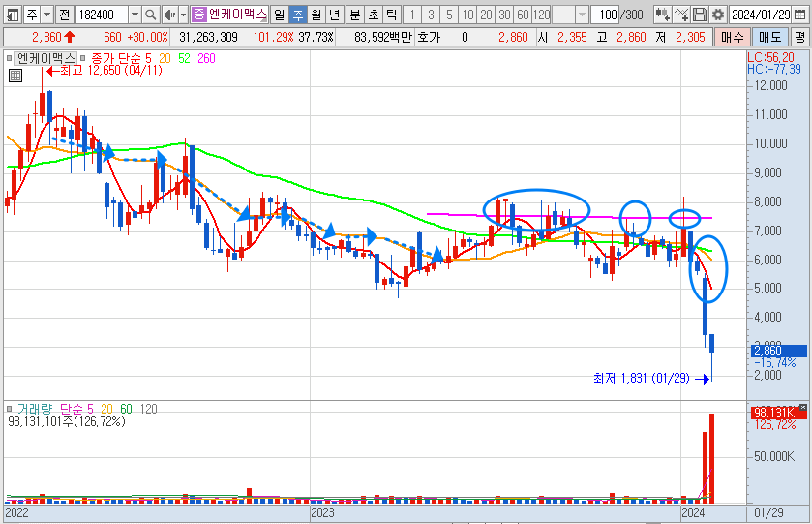The height and width of the screenshot is (524, 812).
Task: Choose interval 10 button
Action: (467, 15)
